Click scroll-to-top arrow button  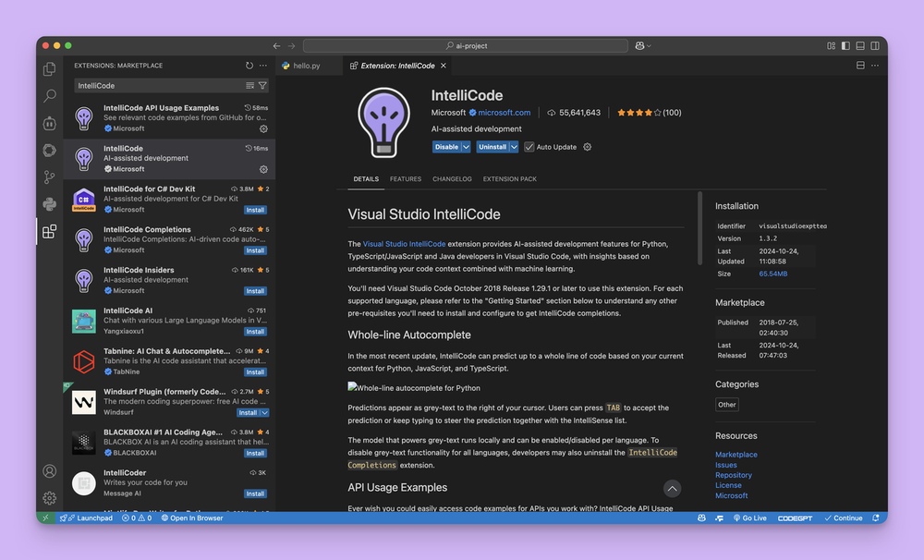click(x=673, y=488)
